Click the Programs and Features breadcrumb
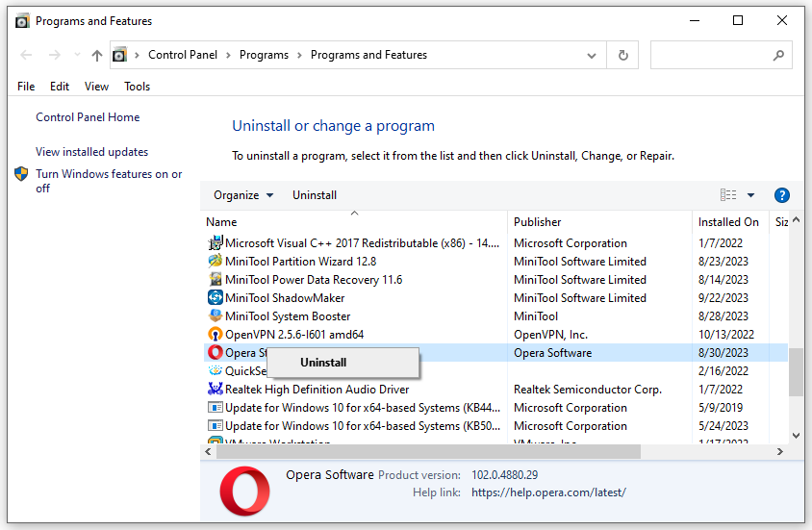Screen dimensions: 812x530 368,55
